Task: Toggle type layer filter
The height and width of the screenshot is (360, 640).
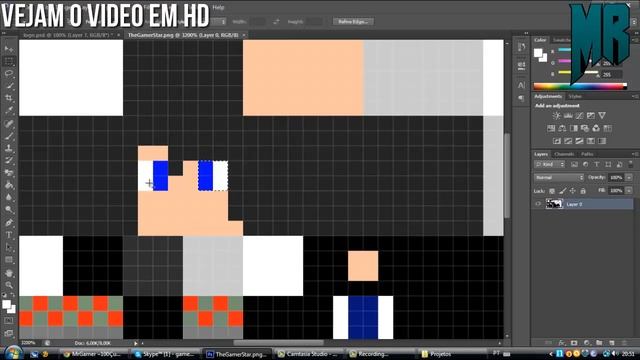Action: pyautogui.click(x=597, y=164)
